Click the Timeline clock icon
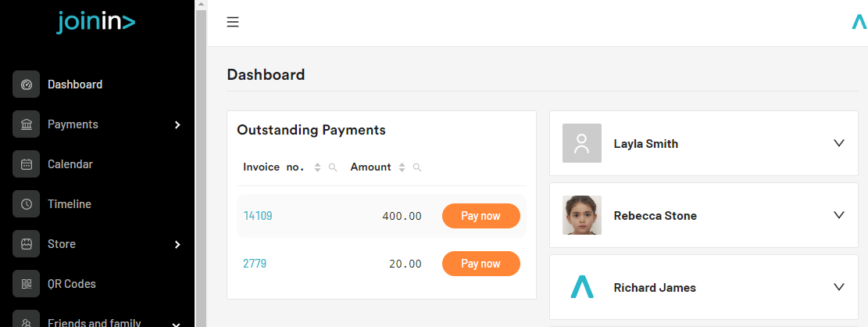The width and height of the screenshot is (868, 327). [26, 204]
